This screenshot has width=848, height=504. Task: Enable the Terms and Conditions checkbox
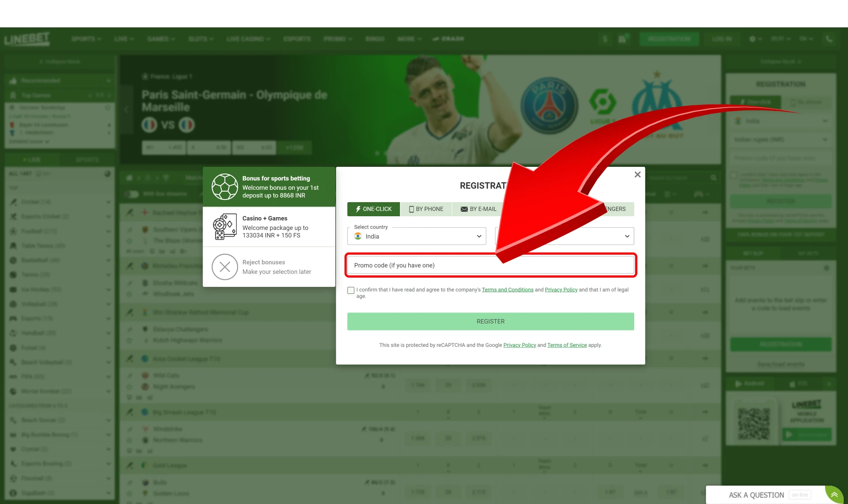click(x=351, y=290)
